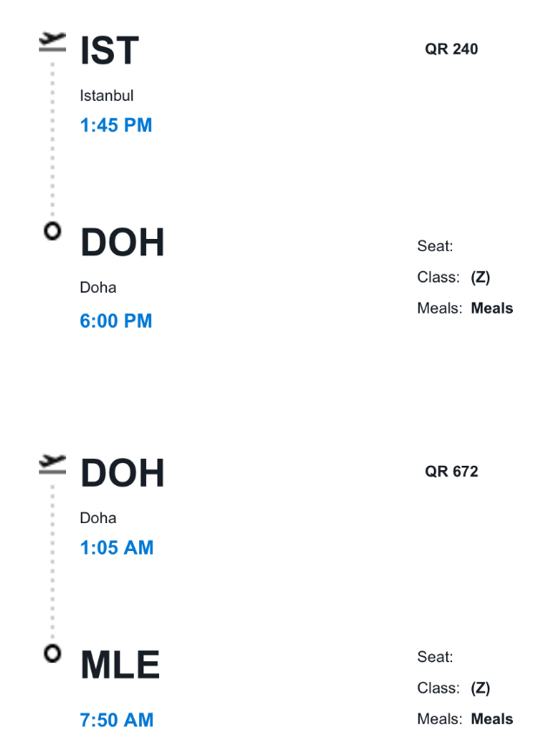Click the takeoff plane icon beside IST
Viewport: 559px width, 756px height.
click(x=53, y=42)
